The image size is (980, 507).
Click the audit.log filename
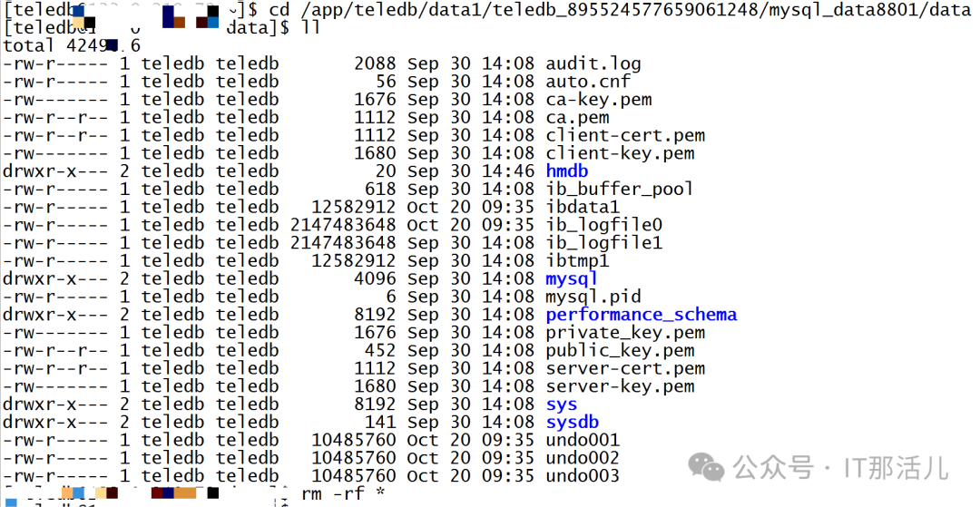coord(593,63)
